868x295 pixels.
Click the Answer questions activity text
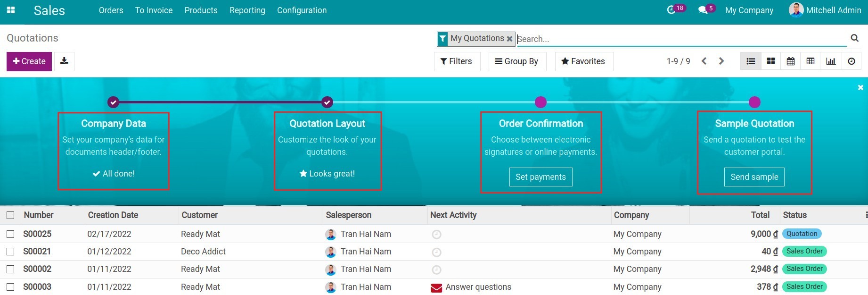pos(478,287)
